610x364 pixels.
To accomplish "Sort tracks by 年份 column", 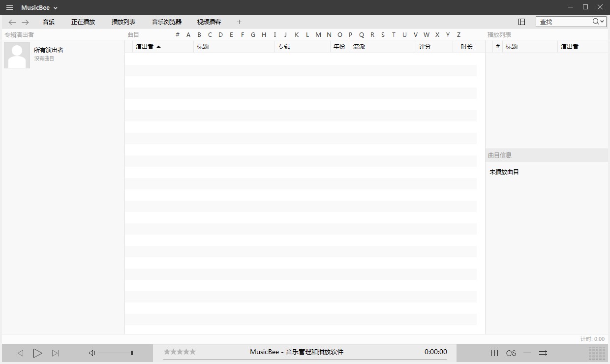I will [340, 47].
